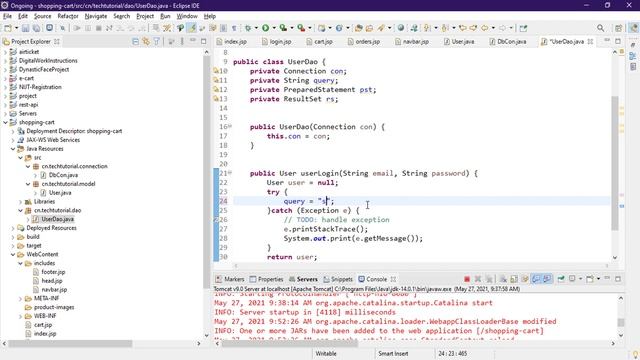Click Last Edit Location icon
This screenshot has width=640, height=360.
pos(463,28)
